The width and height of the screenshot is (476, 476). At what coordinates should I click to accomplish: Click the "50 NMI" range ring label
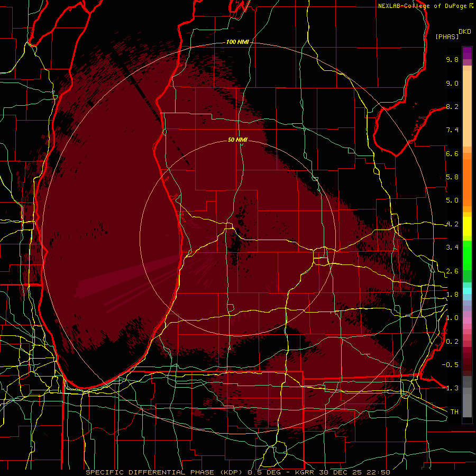coord(237,140)
